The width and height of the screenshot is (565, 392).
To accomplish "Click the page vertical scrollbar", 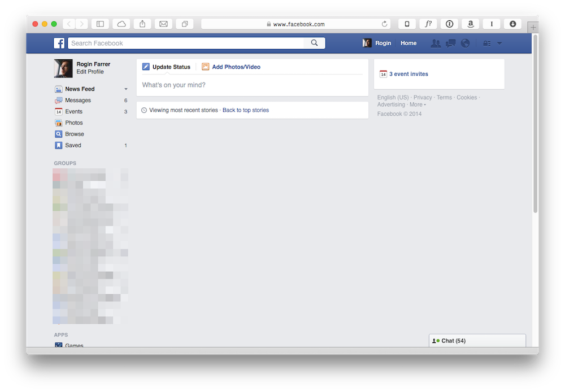I will click(x=535, y=123).
